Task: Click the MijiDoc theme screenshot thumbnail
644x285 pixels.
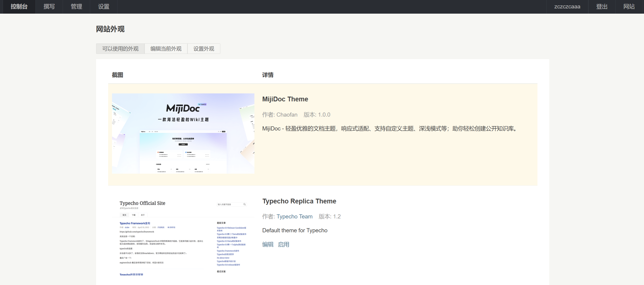Action: 183,133
